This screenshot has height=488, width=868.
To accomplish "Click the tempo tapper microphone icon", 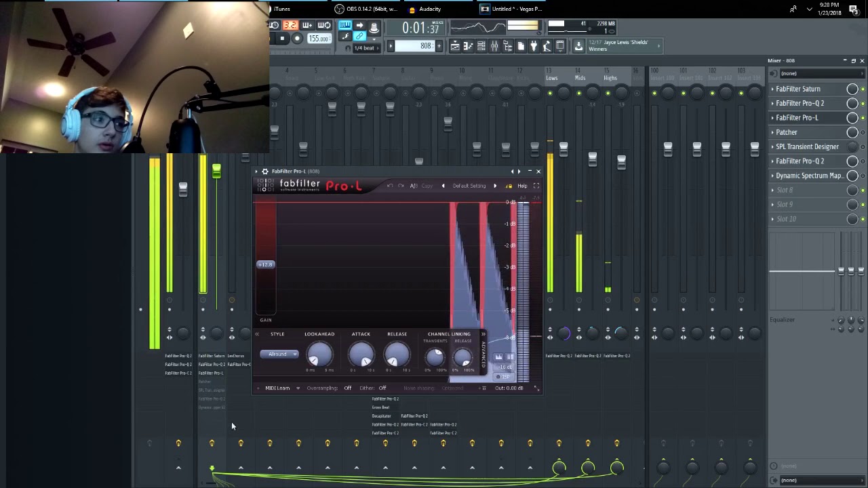I will click(547, 46).
